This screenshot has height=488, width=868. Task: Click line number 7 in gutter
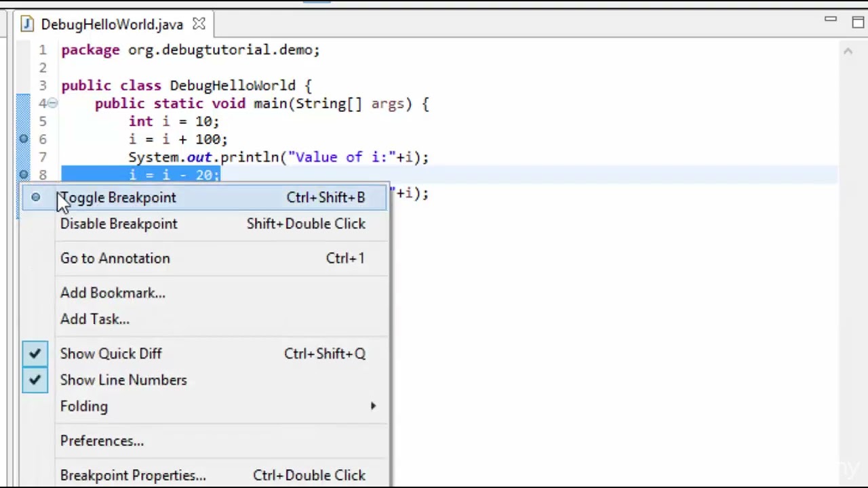click(43, 157)
